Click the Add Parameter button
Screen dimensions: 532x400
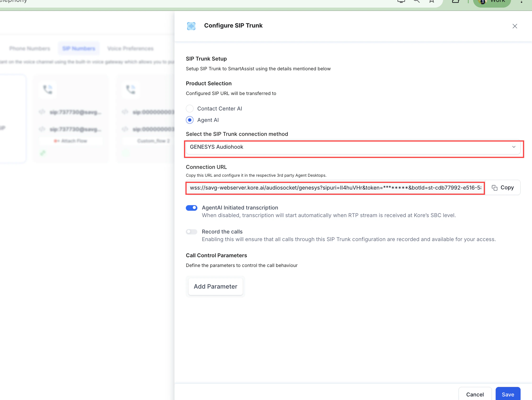click(215, 286)
